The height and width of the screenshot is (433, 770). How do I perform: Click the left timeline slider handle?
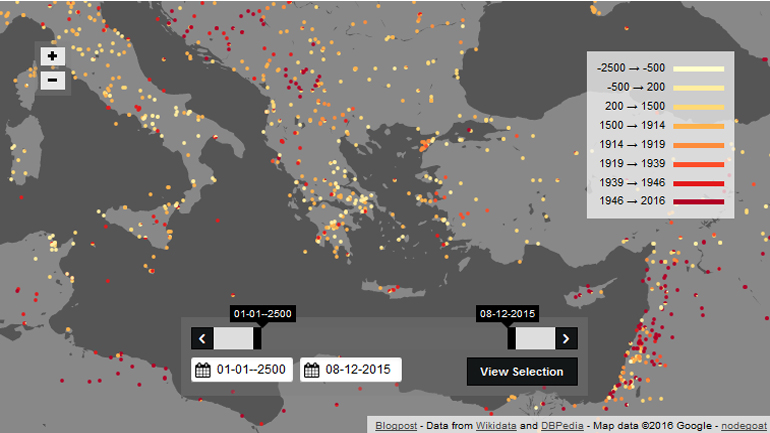257,338
